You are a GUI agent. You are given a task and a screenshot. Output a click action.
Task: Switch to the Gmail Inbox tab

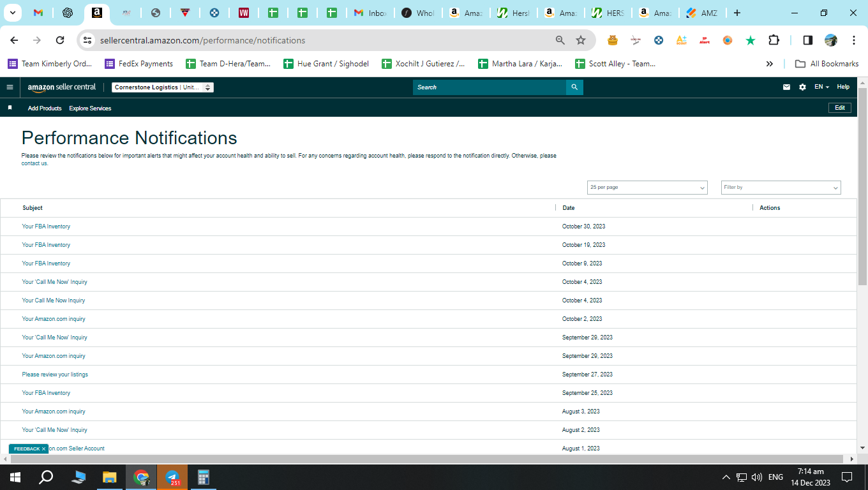[371, 13]
